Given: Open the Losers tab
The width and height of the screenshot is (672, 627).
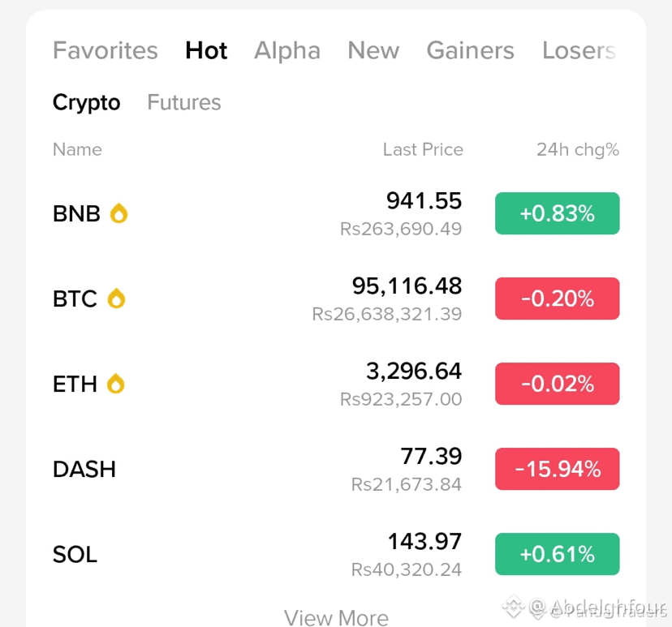Looking at the screenshot, I should pyautogui.click(x=579, y=50).
